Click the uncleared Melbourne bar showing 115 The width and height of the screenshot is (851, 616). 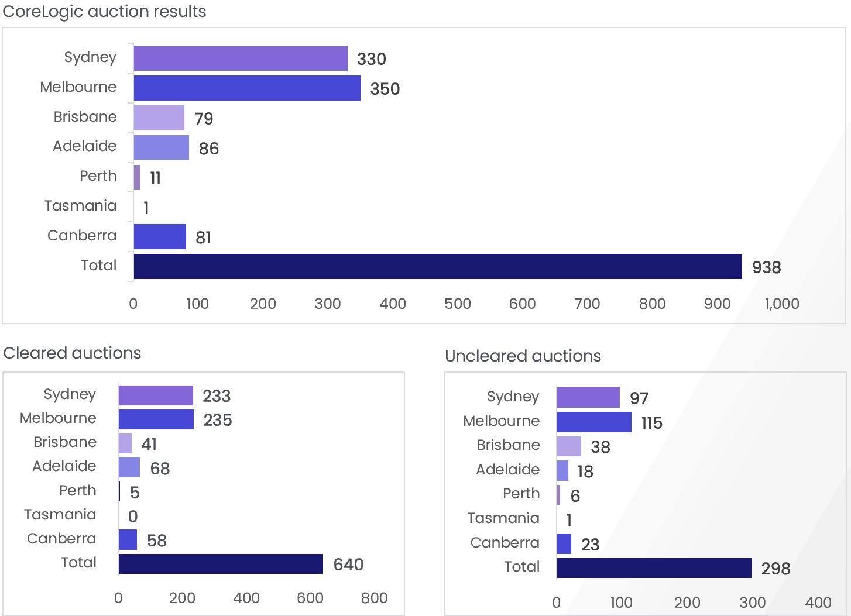click(594, 422)
